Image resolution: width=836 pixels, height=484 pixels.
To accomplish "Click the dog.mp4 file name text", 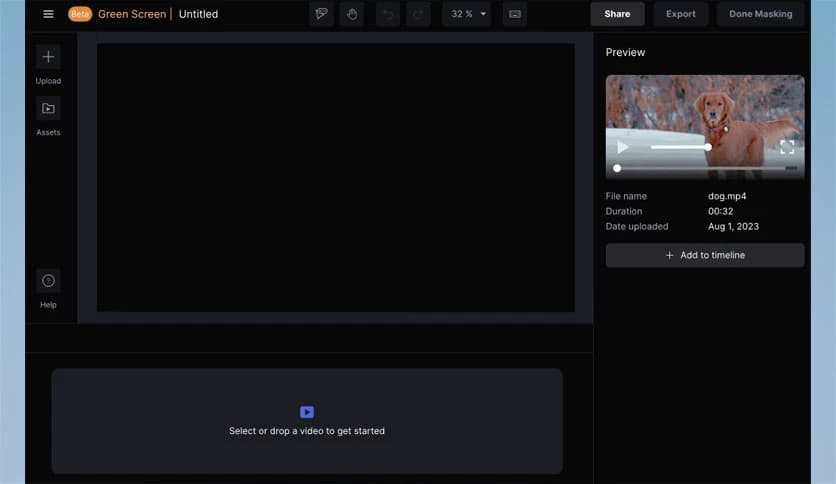I will click(727, 196).
